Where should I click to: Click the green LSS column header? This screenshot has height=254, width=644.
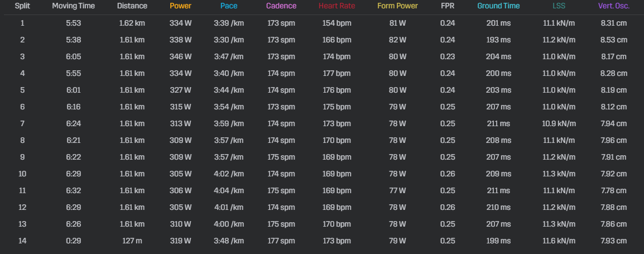point(559,6)
